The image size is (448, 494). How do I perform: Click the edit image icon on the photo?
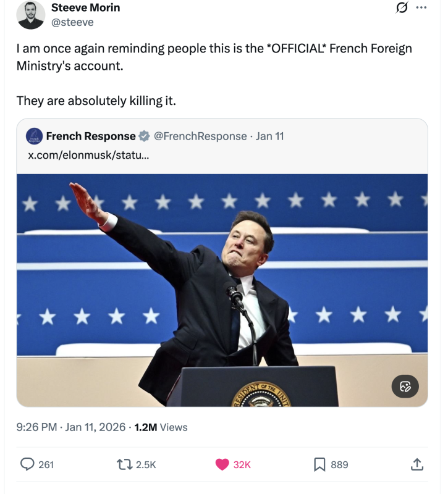405,387
